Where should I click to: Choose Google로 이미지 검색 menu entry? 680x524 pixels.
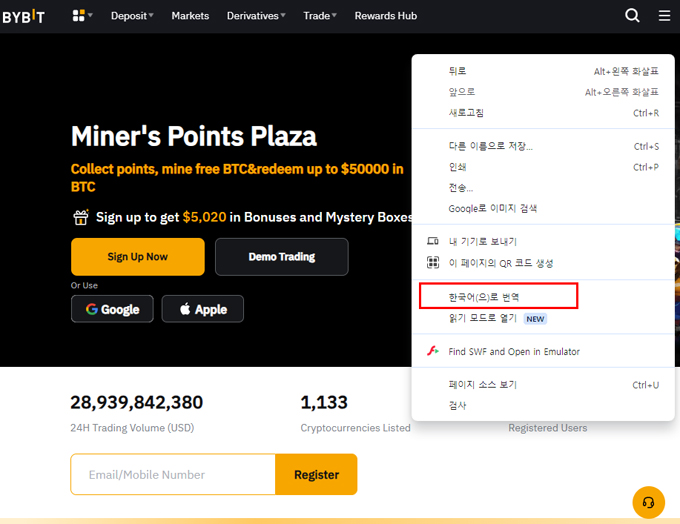(x=543, y=209)
